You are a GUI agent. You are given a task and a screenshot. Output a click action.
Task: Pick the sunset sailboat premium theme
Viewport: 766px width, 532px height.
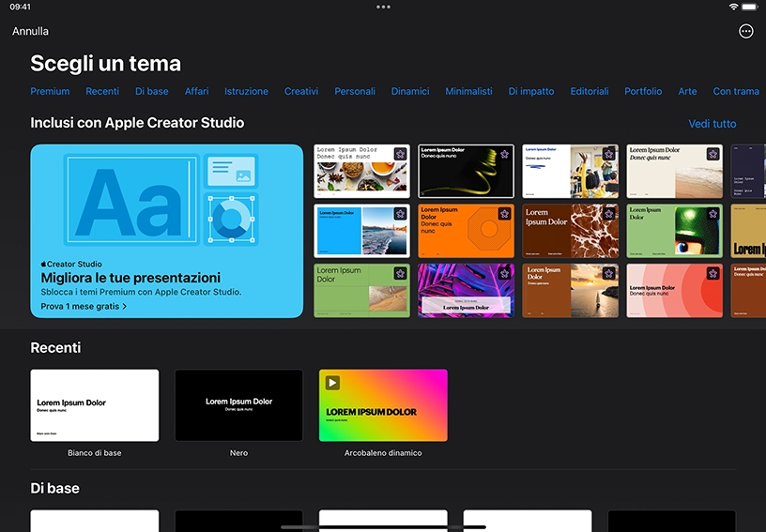click(x=570, y=291)
